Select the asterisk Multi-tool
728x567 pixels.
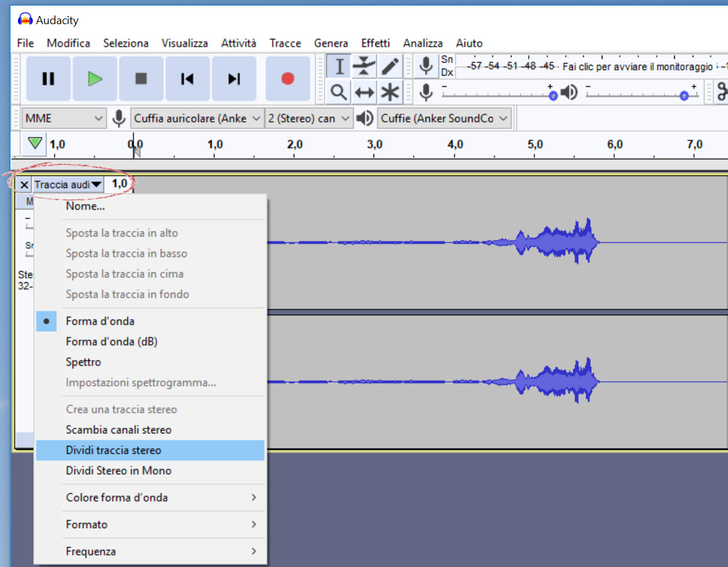tap(390, 92)
